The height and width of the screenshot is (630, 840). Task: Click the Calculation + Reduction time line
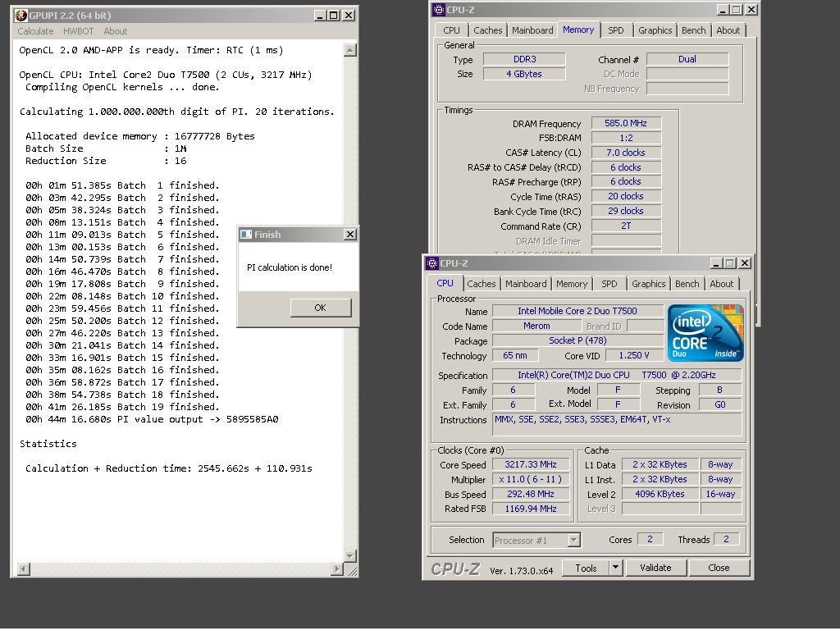169,468
